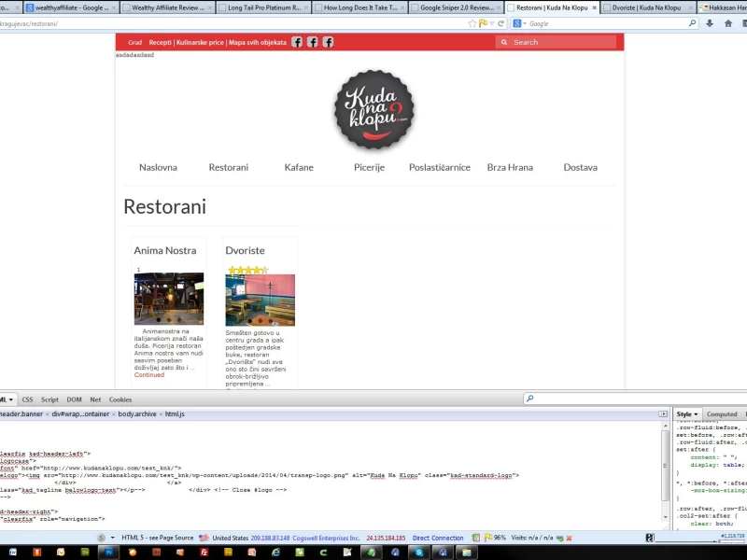Open the Firebug Net panel tab
The height and width of the screenshot is (560, 747).
click(x=95, y=399)
